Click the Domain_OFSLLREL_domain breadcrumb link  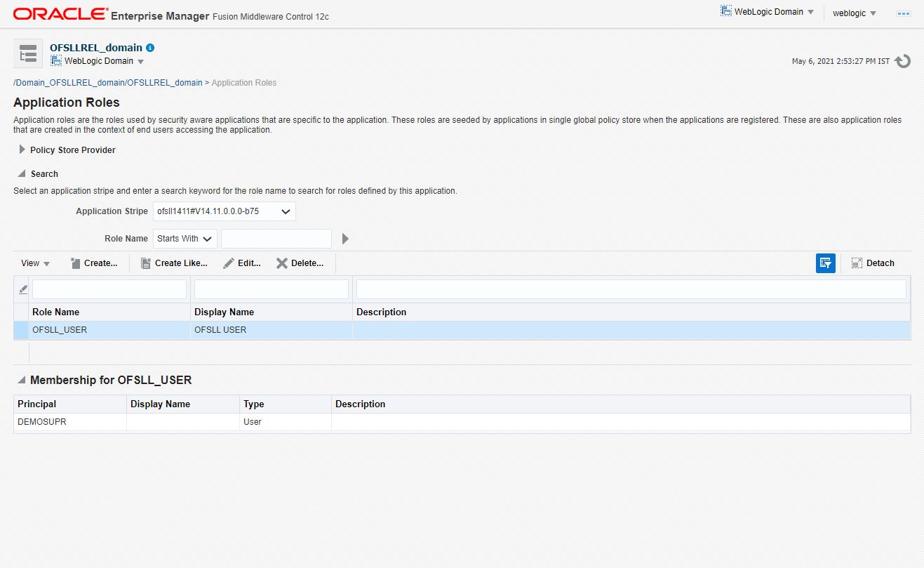pos(108,83)
